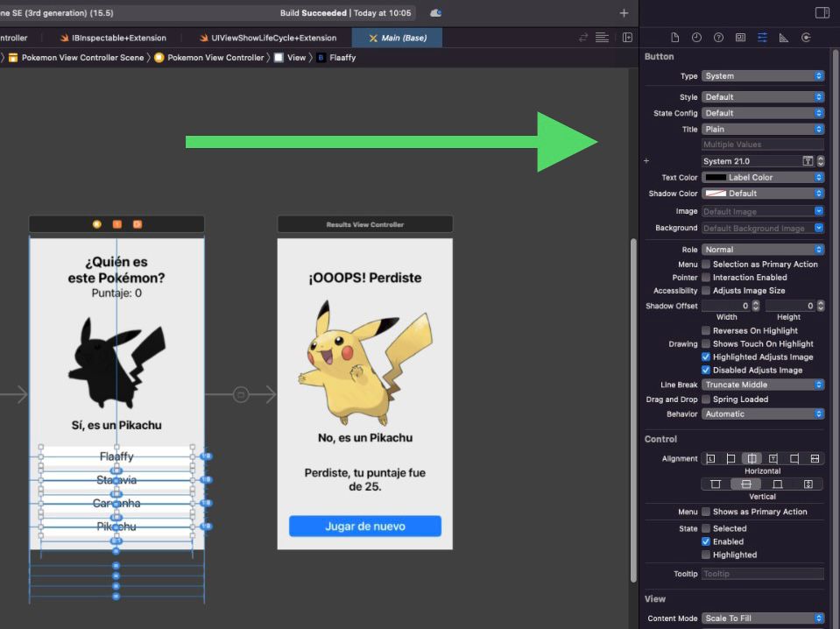Check Adjusts Image Size
840x629 pixels.
(706, 290)
